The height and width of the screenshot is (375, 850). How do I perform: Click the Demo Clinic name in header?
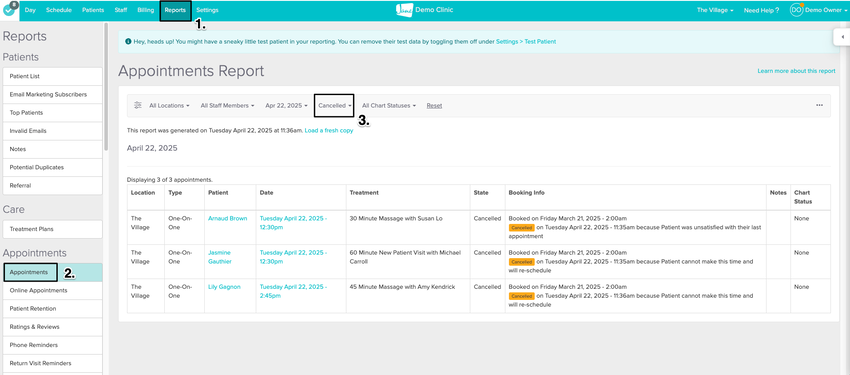(x=434, y=10)
